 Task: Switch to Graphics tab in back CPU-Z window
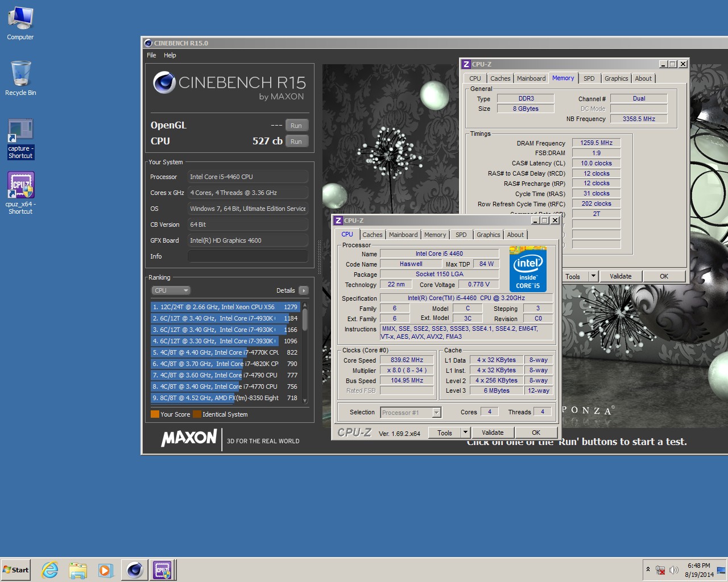tap(617, 78)
